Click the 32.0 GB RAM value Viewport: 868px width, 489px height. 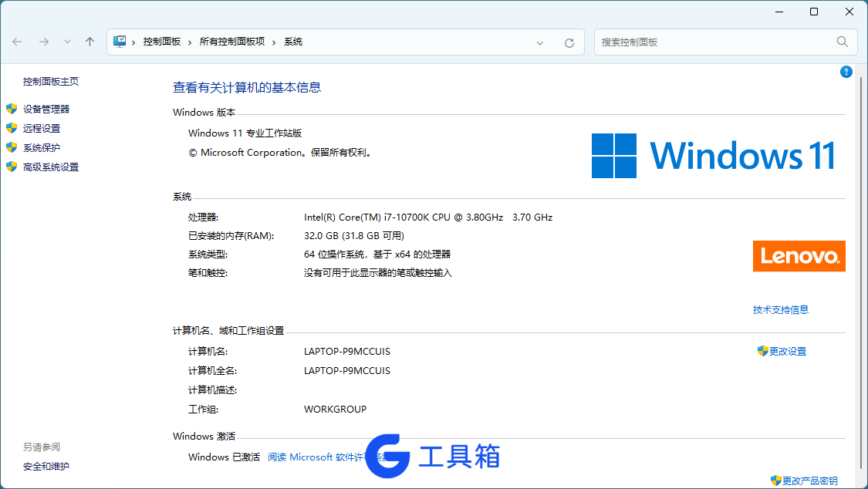[x=353, y=236]
